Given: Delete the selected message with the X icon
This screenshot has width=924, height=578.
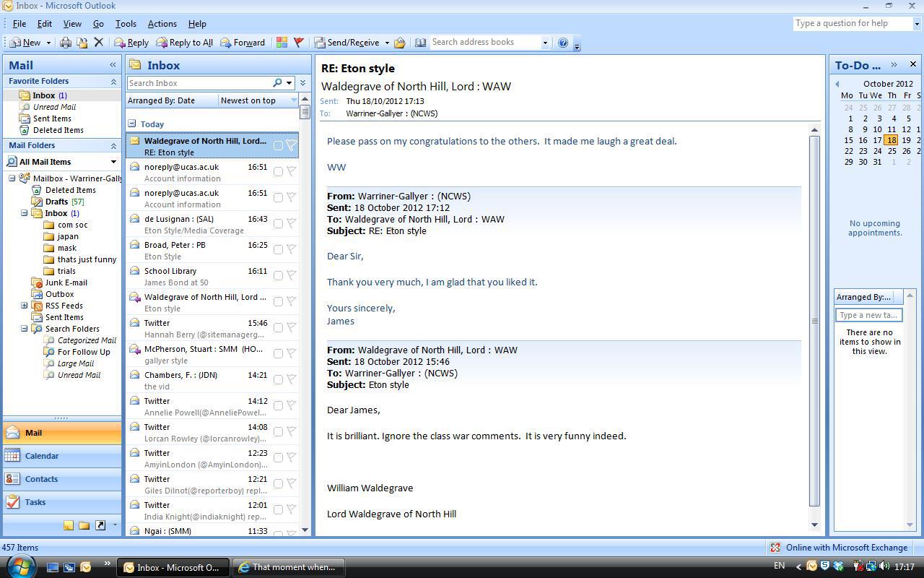Looking at the screenshot, I should (x=99, y=43).
